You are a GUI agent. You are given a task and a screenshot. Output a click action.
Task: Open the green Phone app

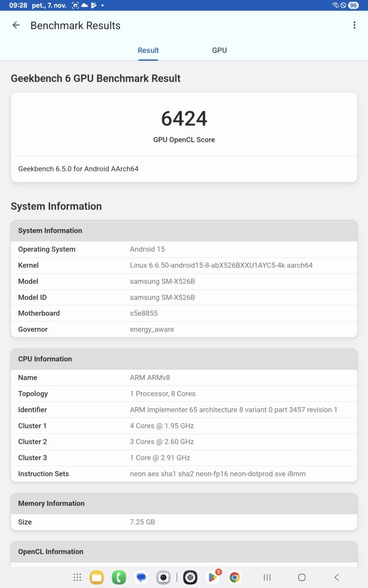[119, 578]
